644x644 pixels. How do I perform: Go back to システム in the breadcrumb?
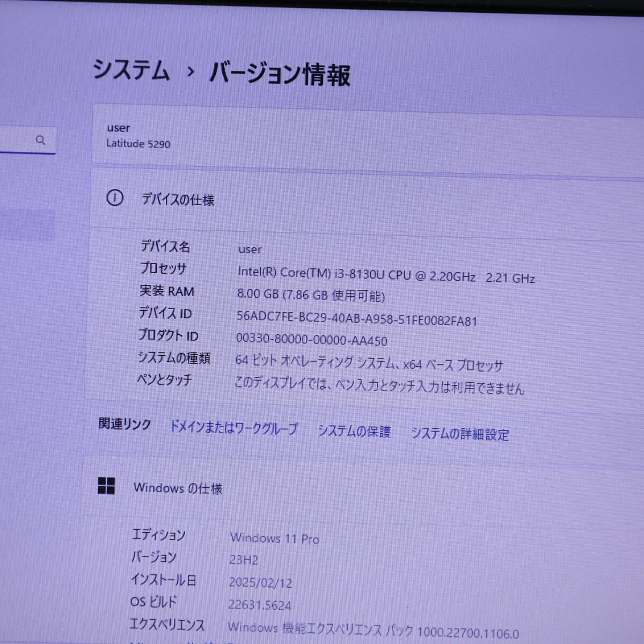131,70
